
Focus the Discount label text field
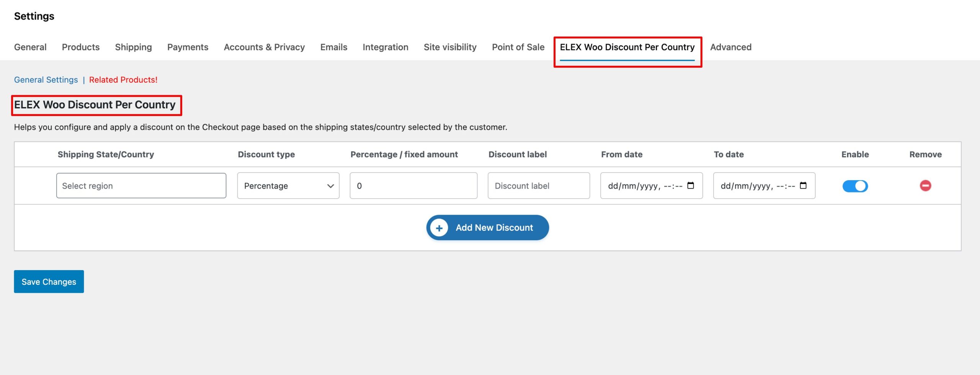tap(539, 186)
